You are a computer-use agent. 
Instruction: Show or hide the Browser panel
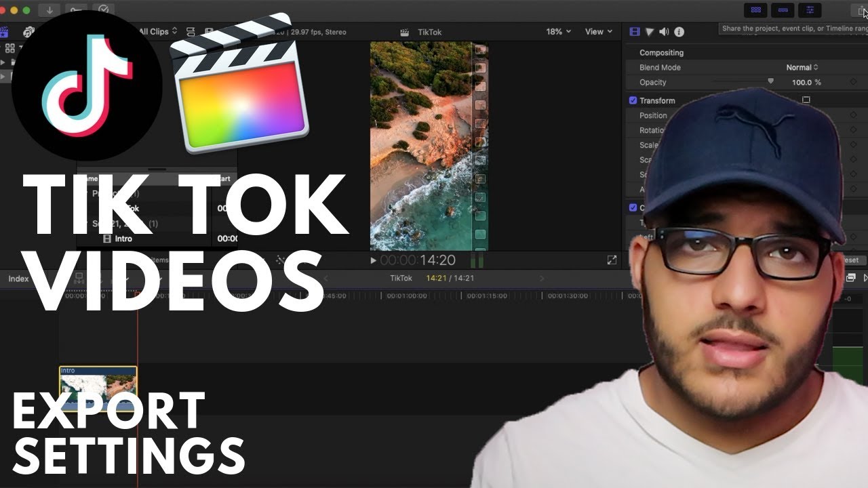756,10
